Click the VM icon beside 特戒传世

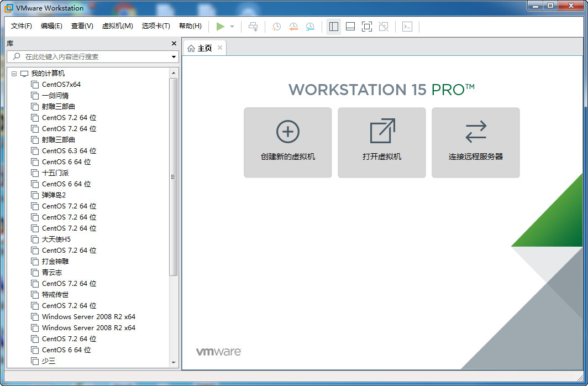(35, 295)
